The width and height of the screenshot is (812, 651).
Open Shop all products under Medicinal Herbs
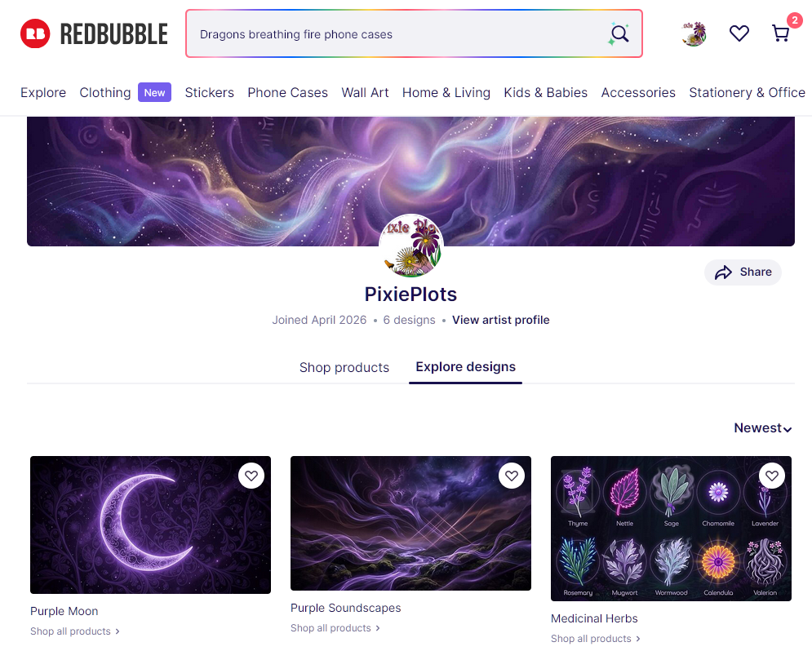click(596, 639)
